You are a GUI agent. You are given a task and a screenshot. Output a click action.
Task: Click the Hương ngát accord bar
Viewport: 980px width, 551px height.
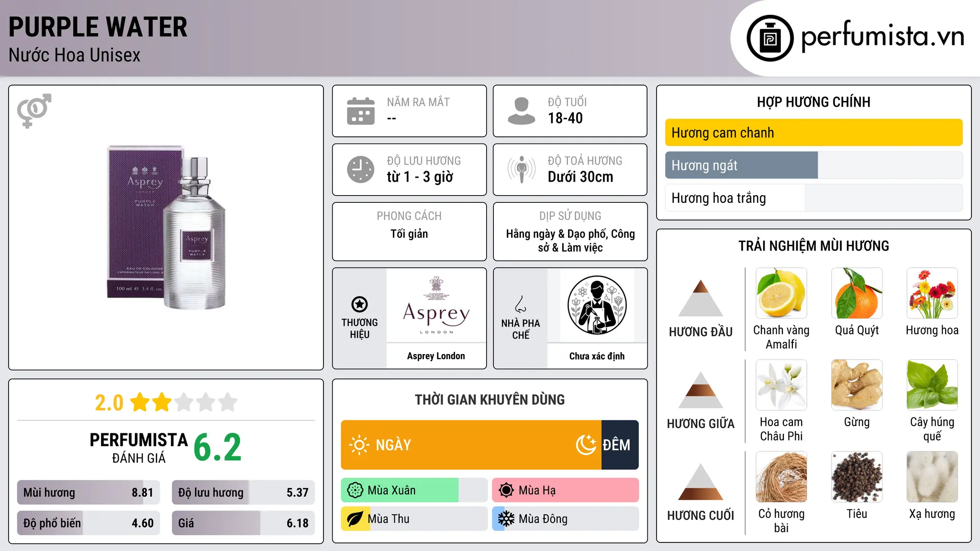tap(814, 165)
